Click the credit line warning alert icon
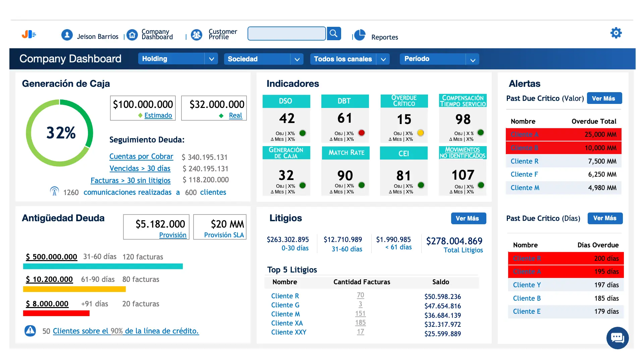The image size is (644, 362). (30, 331)
